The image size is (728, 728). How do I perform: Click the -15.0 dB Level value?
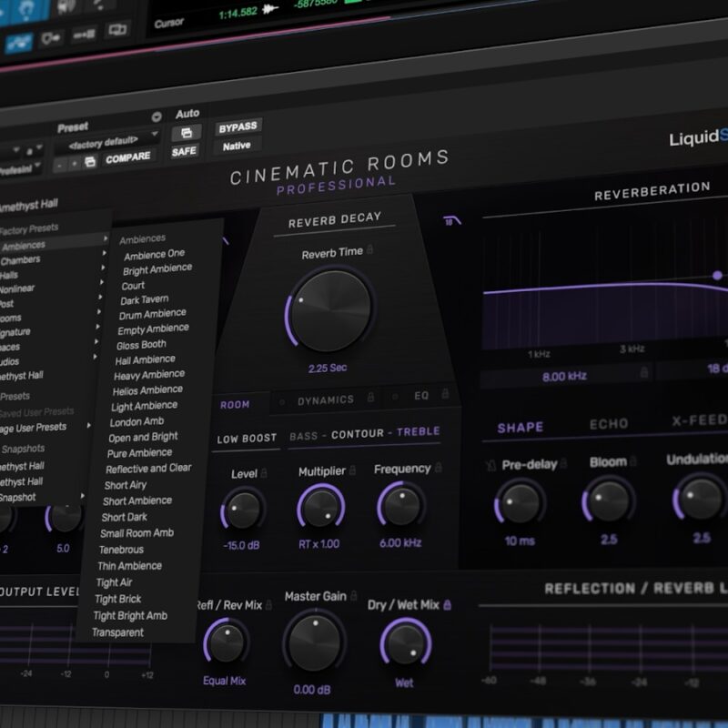241,545
